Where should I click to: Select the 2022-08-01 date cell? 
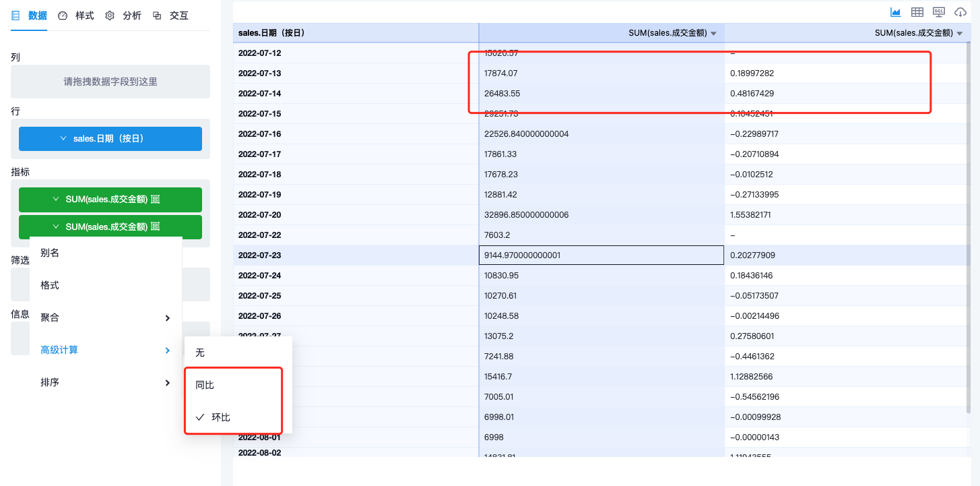click(x=356, y=437)
